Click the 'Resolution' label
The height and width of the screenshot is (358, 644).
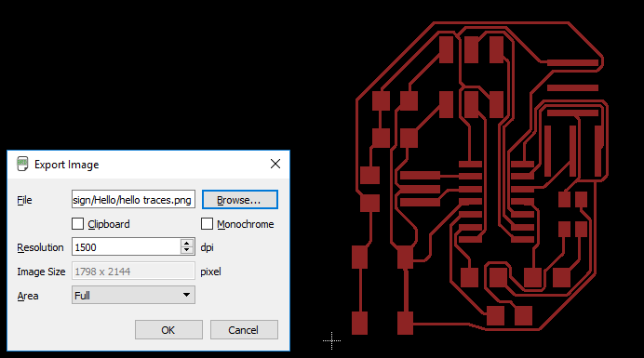(x=40, y=247)
